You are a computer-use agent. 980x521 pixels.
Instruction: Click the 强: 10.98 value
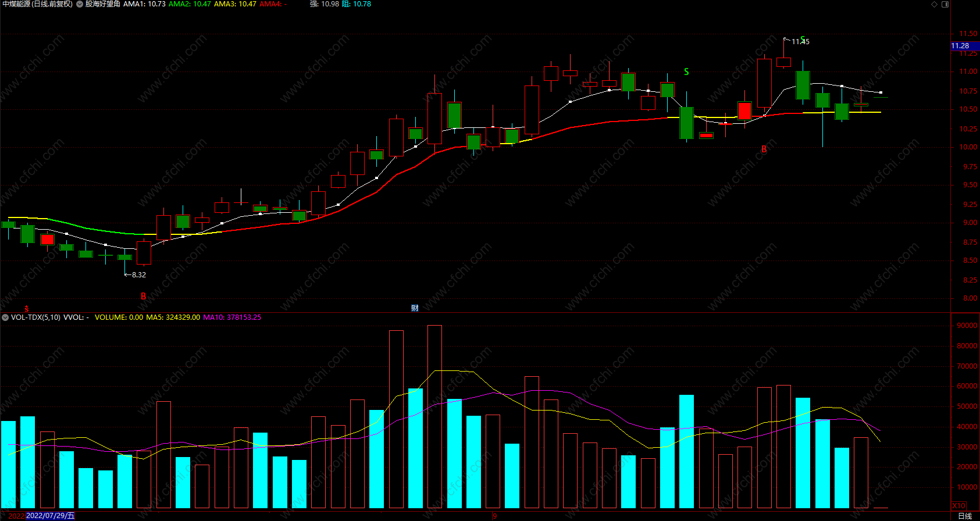(x=324, y=4)
